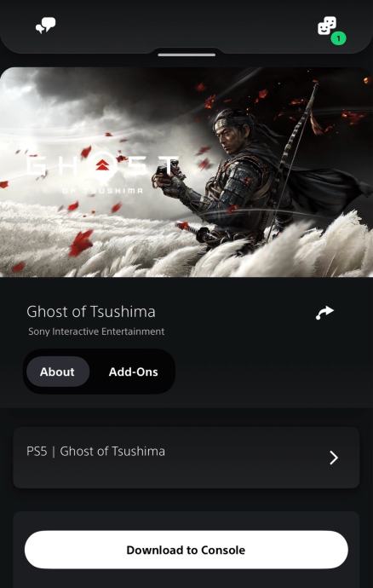
Task: Open Sony Interactive Entertainment publisher link
Action: (x=96, y=331)
